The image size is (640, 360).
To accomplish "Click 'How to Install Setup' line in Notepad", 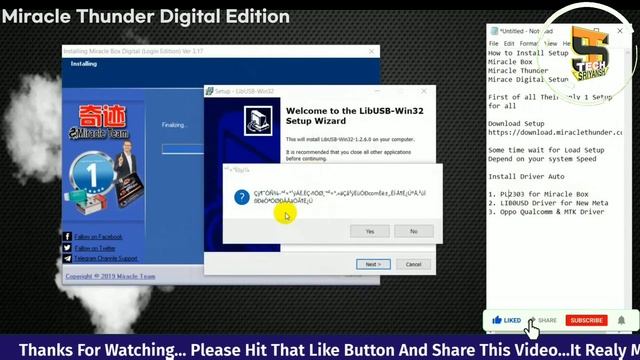I will point(528,53).
